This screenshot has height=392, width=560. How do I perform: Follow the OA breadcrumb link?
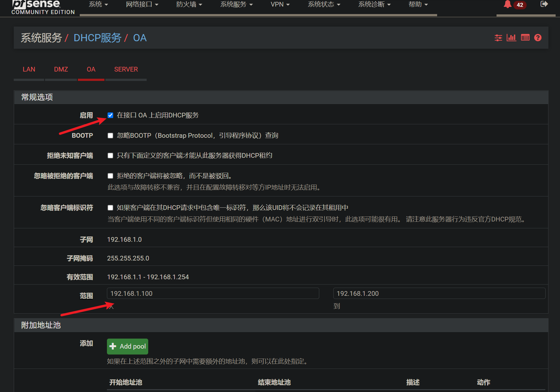coord(140,38)
